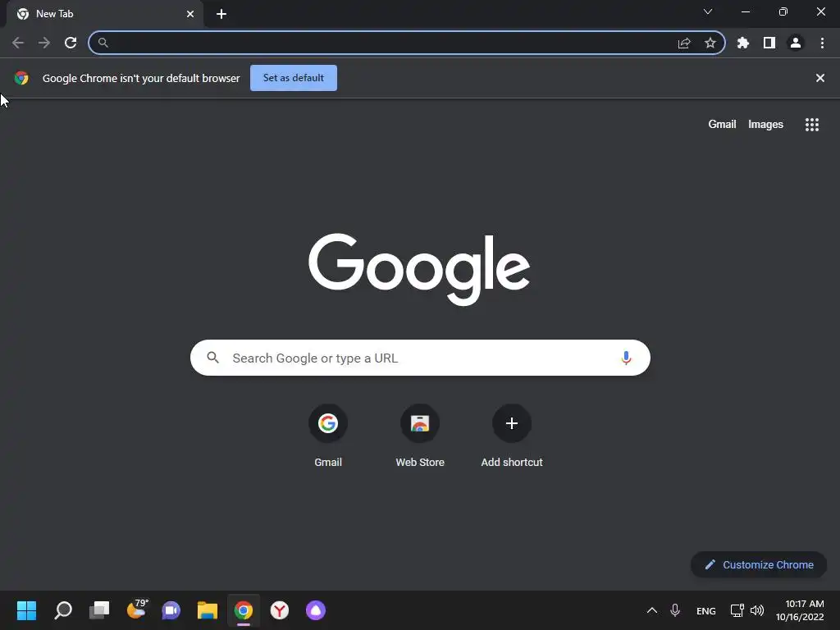Reload the page with the refresh icon
The image size is (840, 630).
click(x=71, y=43)
